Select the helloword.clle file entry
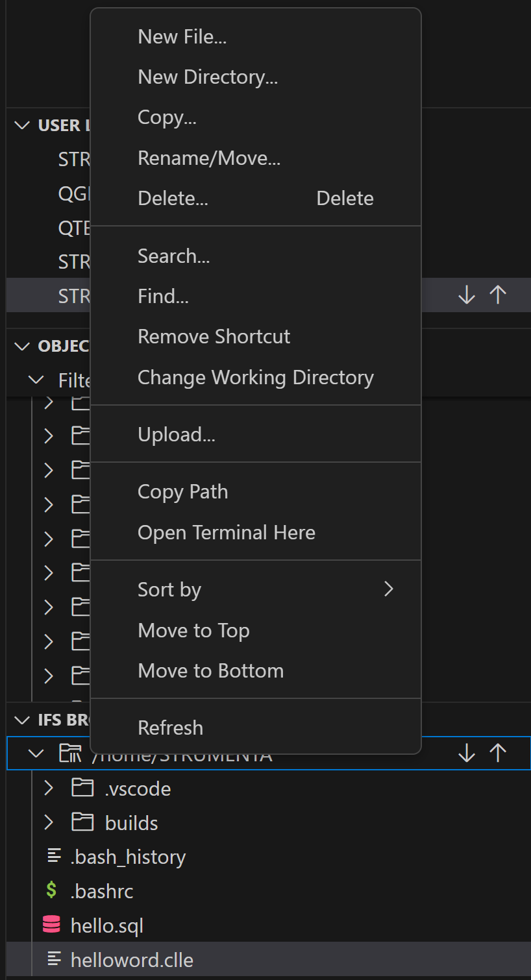Screen dimensions: 531x980 point(132,959)
